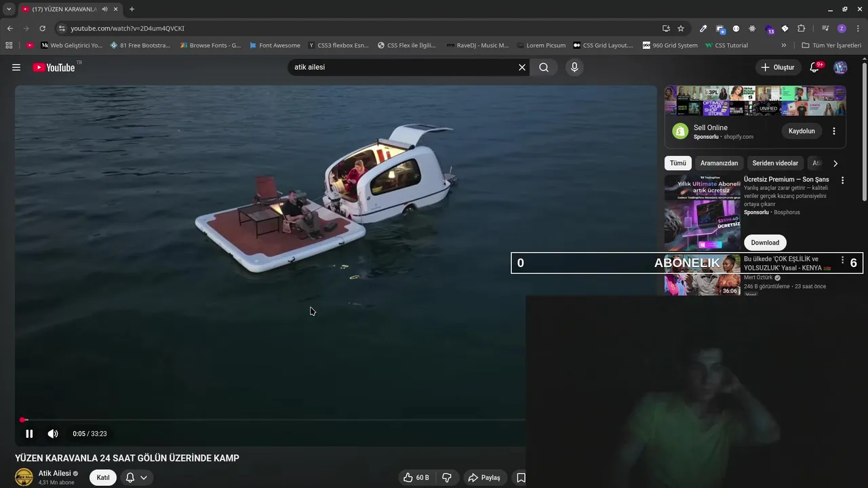Open the Chrome extensions puzzle menu
Viewport: 868px width, 488px height.
(x=801, y=28)
